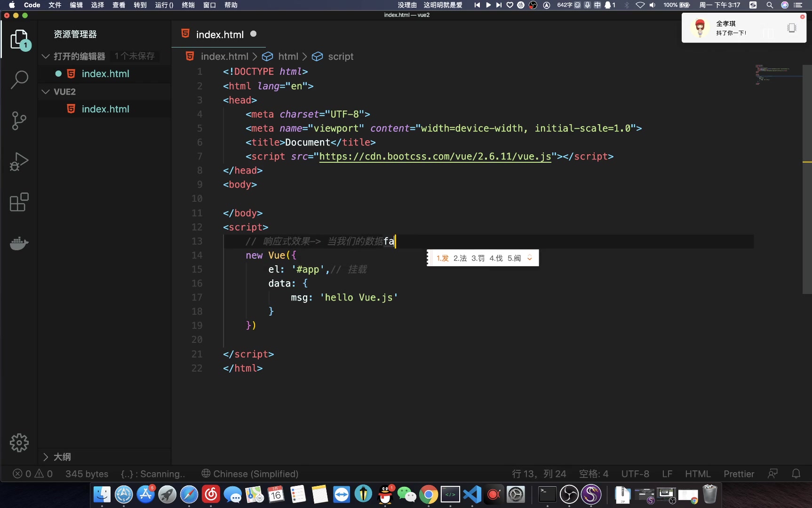Open QQ penguin app from the Dock
812x508 pixels.
tap(385, 495)
